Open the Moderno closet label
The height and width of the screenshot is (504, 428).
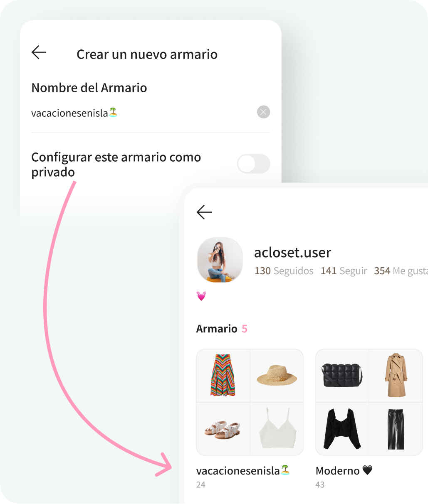(344, 471)
